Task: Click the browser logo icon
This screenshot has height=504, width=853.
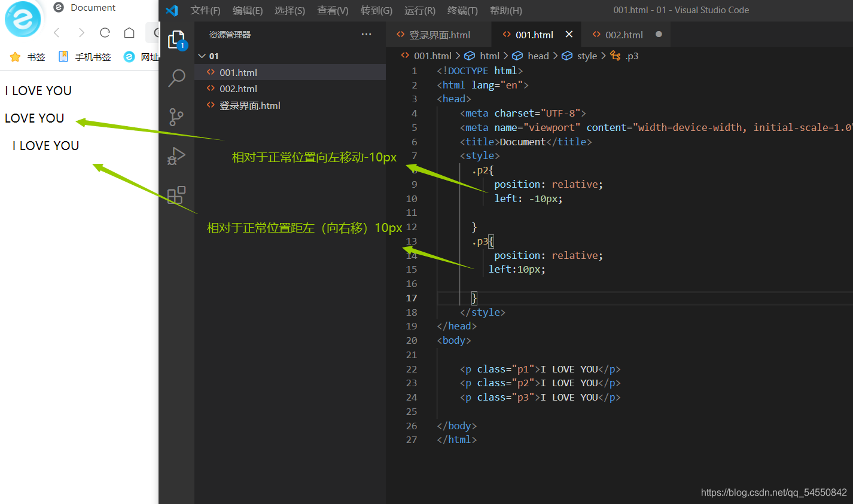Action: point(23,19)
